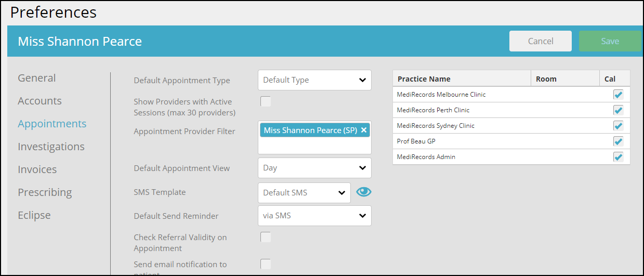Uncheck Cal for MediRecords Perth Clinic
Viewport: 644px width, 276px height.
click(618, 110)
